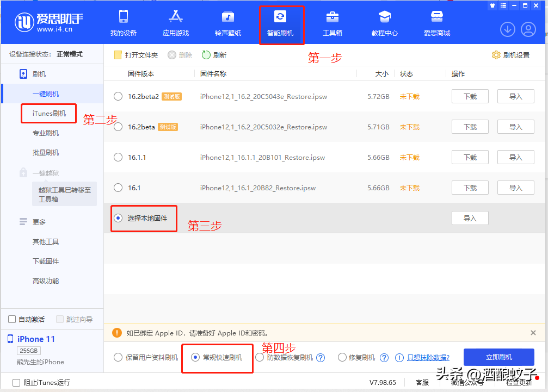The width and height of the screenshot is (548, 392).
Task: Choose 防数据恢复刷机 option
Action: 260,357
